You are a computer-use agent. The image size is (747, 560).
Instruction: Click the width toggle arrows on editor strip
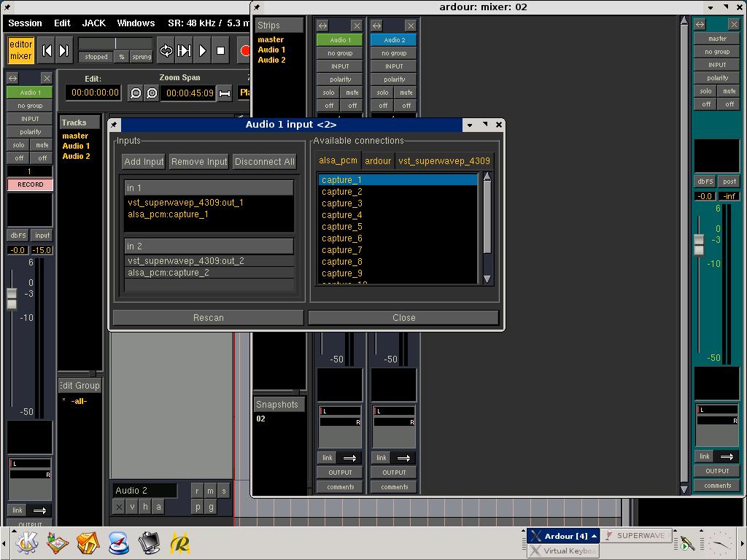point(13,78)
